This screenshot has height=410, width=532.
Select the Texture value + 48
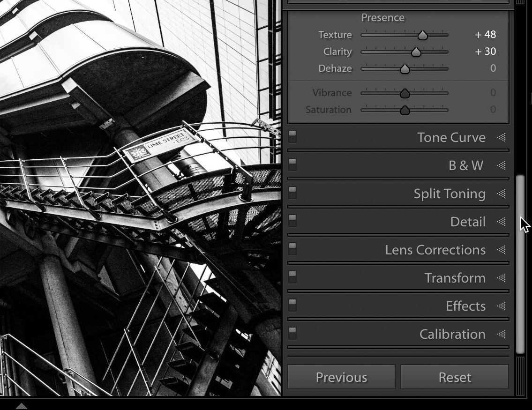pyautogui.click(x=486, y=35)
